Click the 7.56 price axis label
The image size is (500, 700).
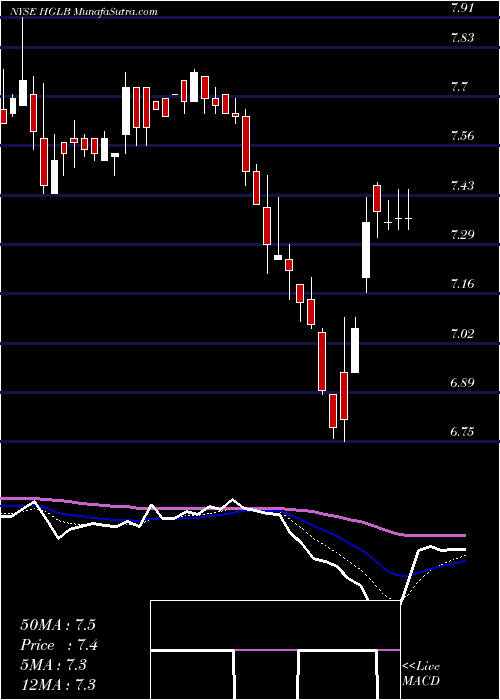pyautogui.click(x=462, y=137)
